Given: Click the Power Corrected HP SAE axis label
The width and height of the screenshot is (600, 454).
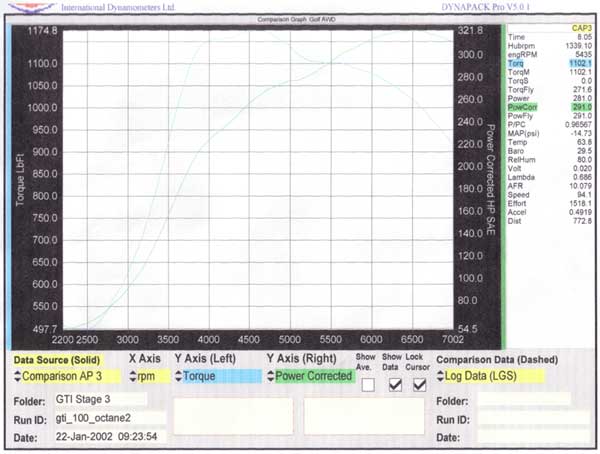Looking at the screenshot, I should click(x=491, y=180).
